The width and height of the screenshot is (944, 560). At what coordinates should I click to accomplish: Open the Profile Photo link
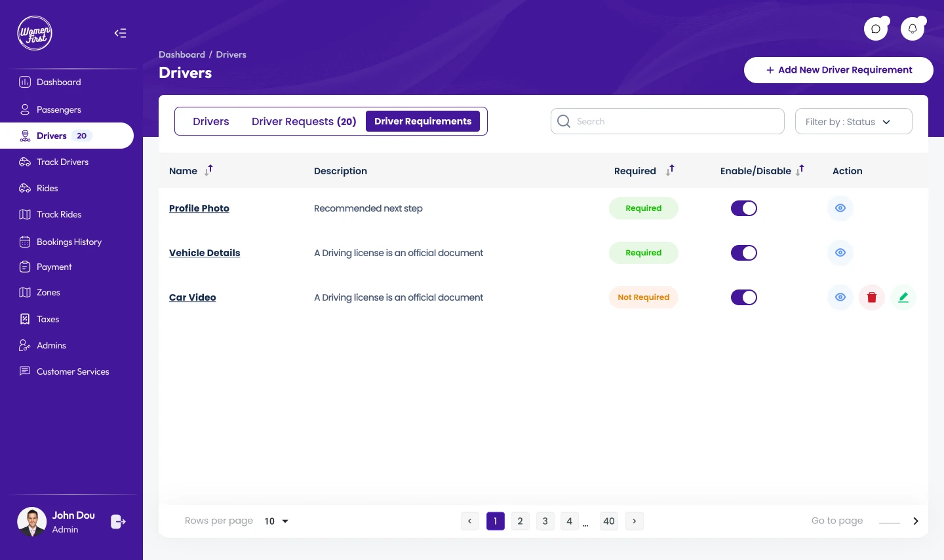point(199,208)
